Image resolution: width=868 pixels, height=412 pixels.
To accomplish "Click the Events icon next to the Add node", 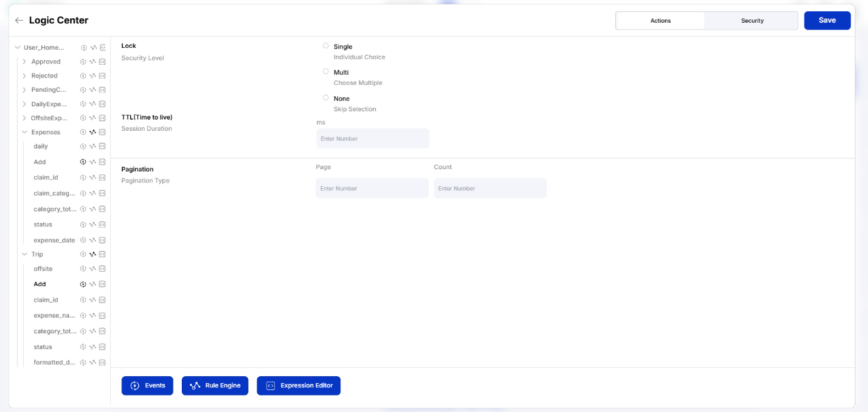I will 82,162.
